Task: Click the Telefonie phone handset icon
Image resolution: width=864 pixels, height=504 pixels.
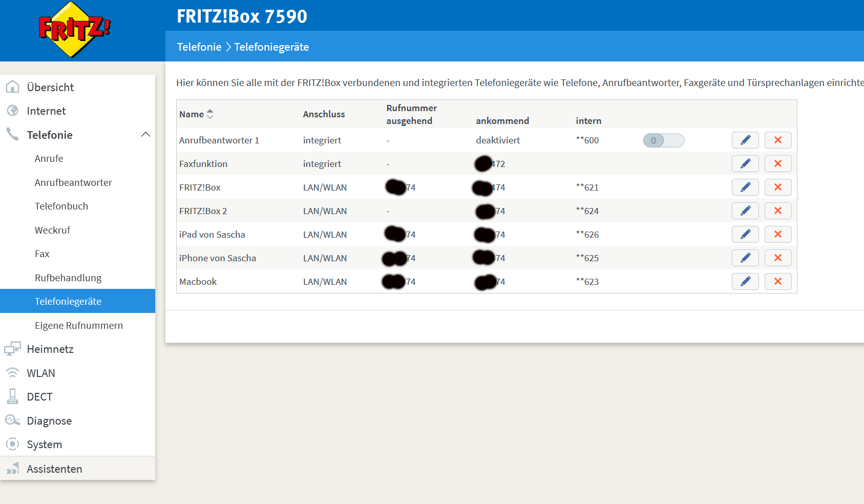Action: click(13, 134)
